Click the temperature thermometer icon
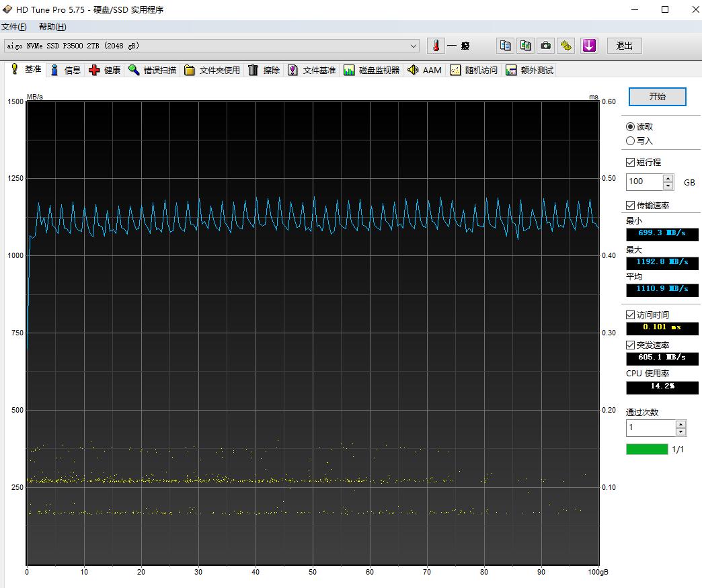The image size is (702, 588). point(436,46)
